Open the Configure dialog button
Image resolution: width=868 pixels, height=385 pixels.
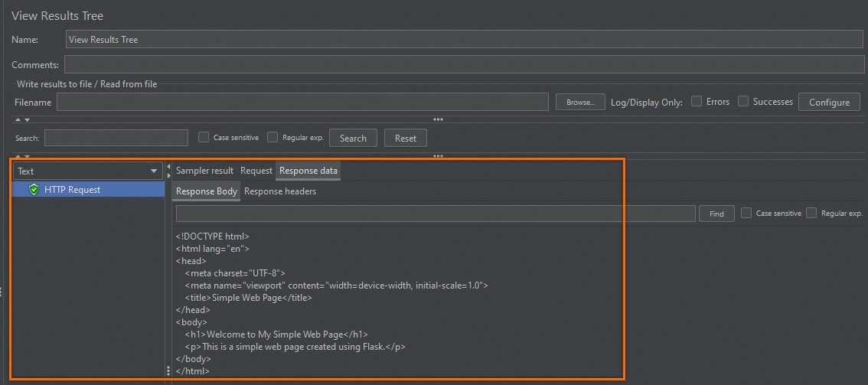click(x=829, y=103)
